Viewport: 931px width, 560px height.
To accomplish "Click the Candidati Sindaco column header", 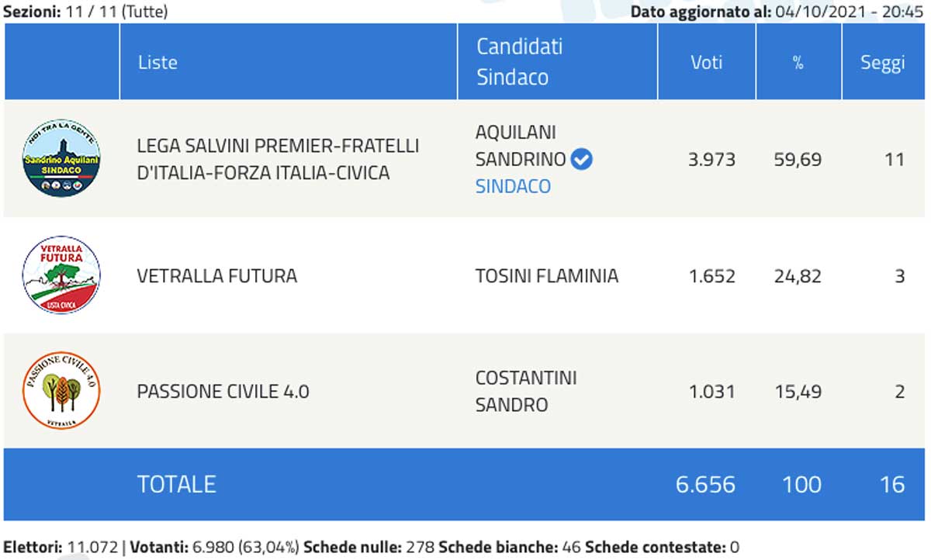I will (x=519, y=62).
